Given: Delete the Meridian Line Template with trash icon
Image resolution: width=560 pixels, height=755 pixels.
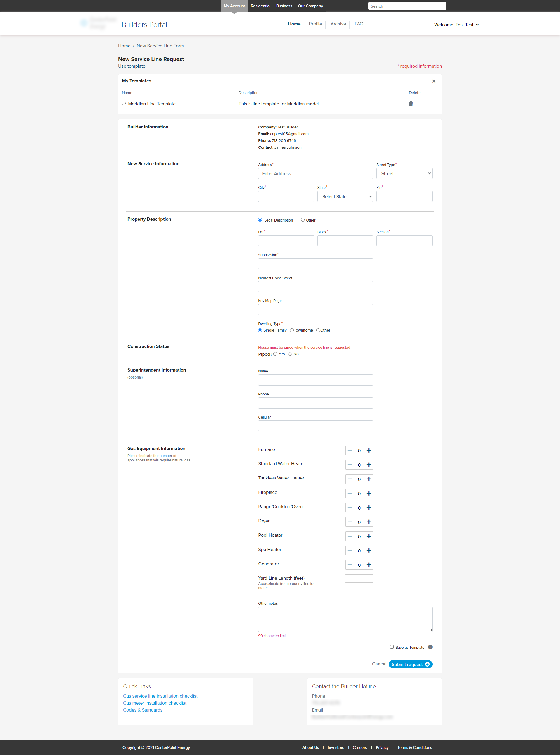Looking at the screenshot, I should pyautogui.click(x=411, y=104).
